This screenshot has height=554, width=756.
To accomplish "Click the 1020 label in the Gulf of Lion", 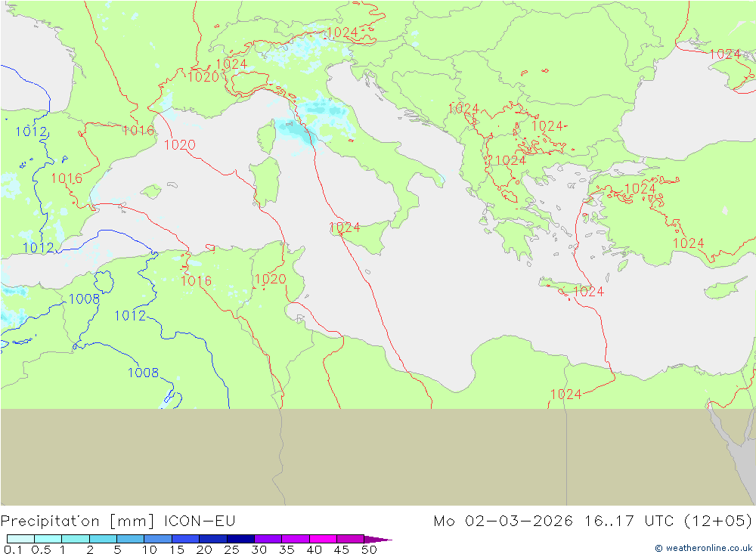I will coord(180,144).
